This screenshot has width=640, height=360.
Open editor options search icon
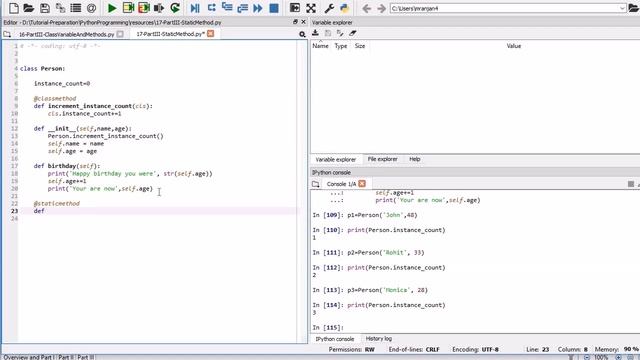[x=302, y=34]
